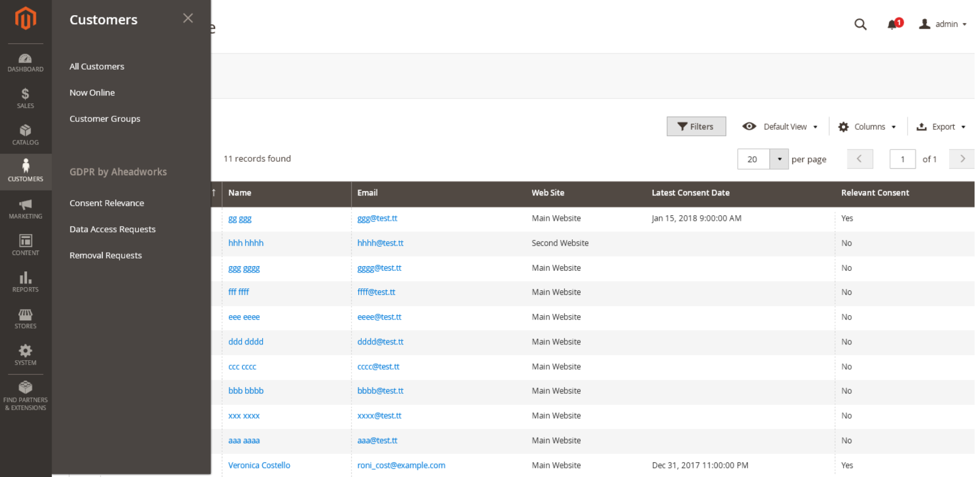Close the Customers flyout menu
Viewport: 980px width, 477px height.
[188, 19]
